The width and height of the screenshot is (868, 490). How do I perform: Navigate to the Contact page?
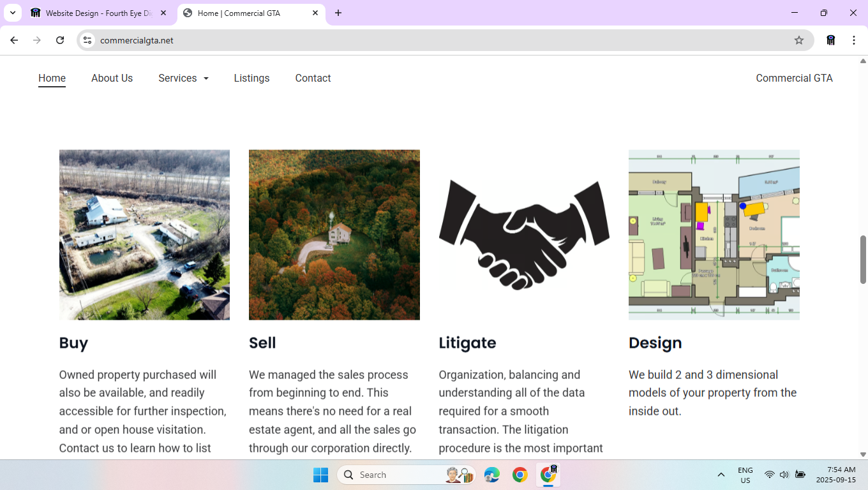pyautogui.click(x=313, y=78)
